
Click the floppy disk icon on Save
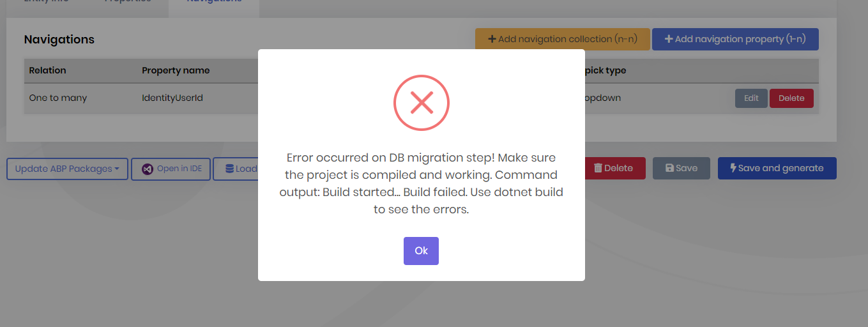[669, 168]
